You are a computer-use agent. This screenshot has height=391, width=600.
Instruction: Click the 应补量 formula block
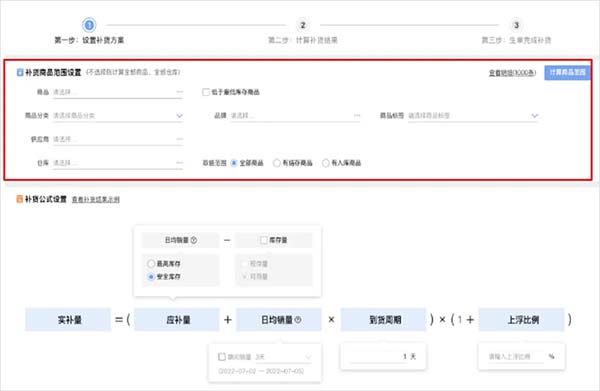177,320
